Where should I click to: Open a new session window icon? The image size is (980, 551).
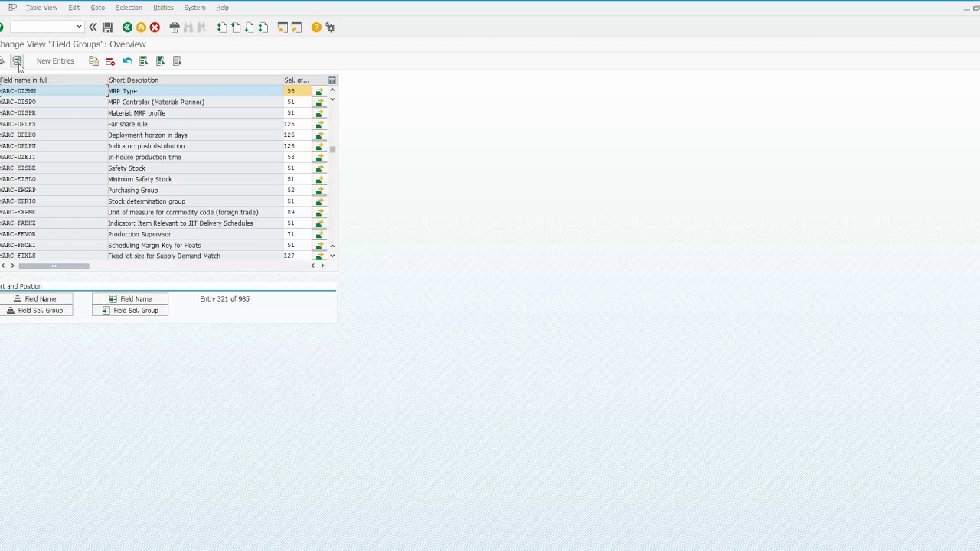click(283, 28)
